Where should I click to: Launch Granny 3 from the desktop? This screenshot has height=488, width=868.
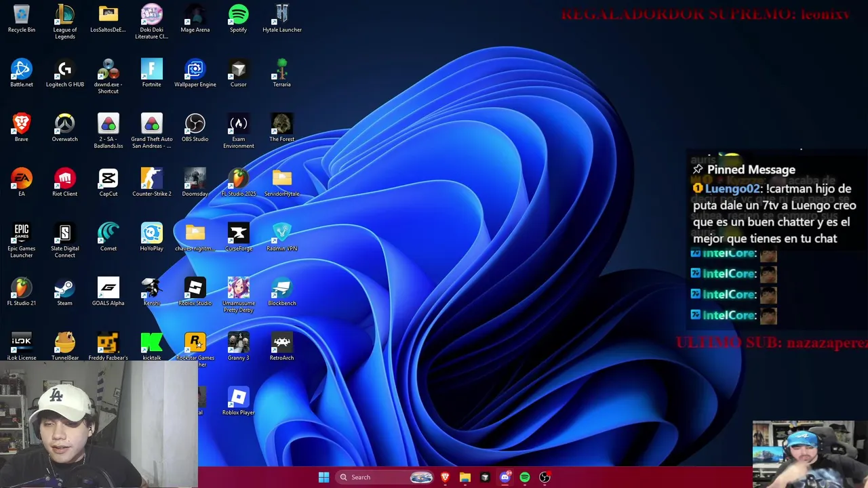click(239, 346)
